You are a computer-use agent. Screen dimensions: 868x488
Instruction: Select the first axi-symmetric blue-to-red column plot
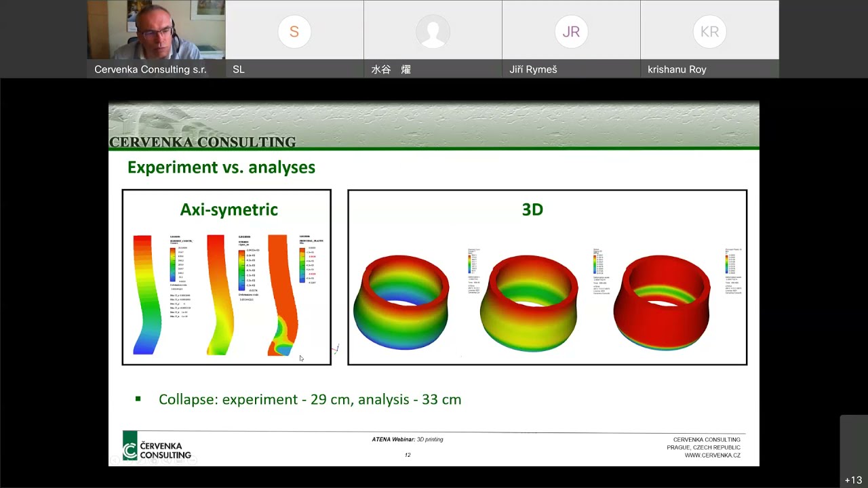pos(146,295)
